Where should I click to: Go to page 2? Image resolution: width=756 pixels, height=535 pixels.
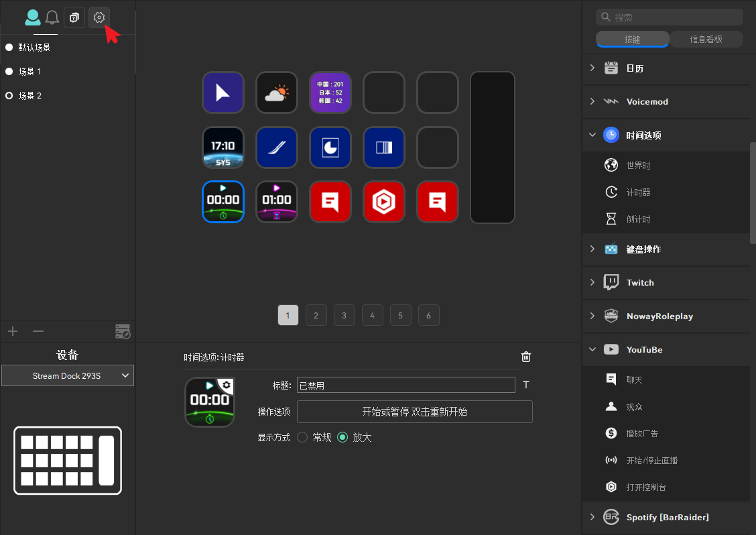(316, 315)
